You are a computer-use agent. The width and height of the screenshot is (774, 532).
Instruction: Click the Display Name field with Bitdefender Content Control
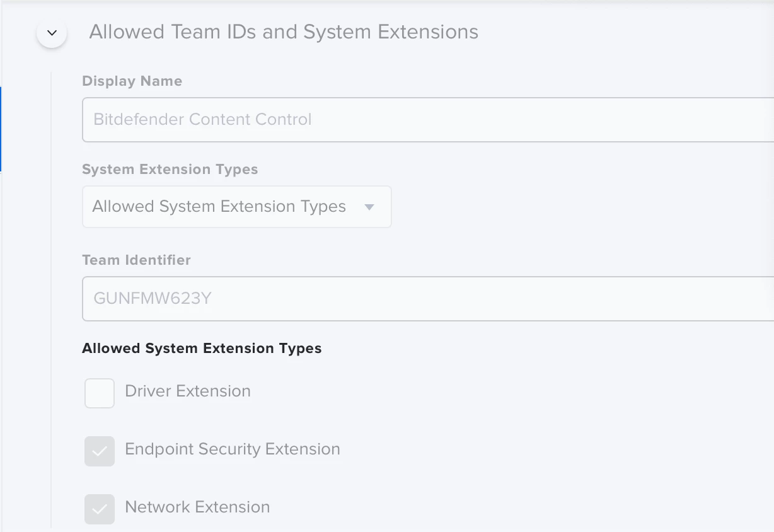click(x=427, y=120)
